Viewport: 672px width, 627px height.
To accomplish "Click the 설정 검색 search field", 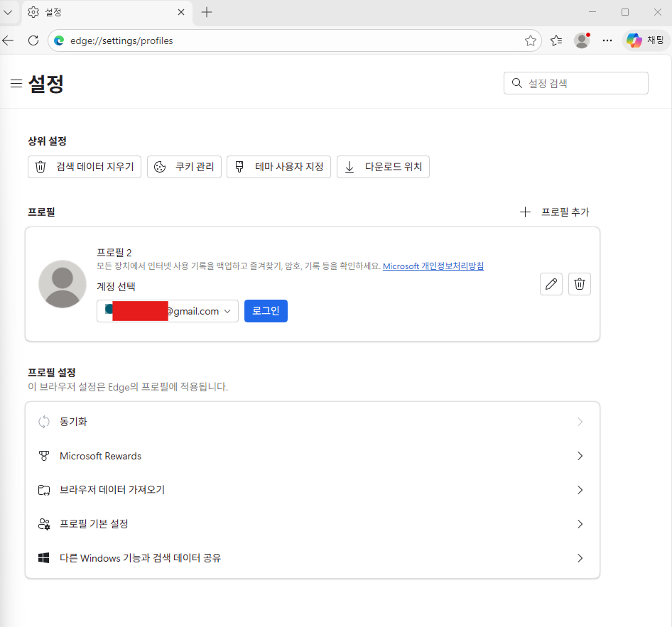I will (575, 83).
